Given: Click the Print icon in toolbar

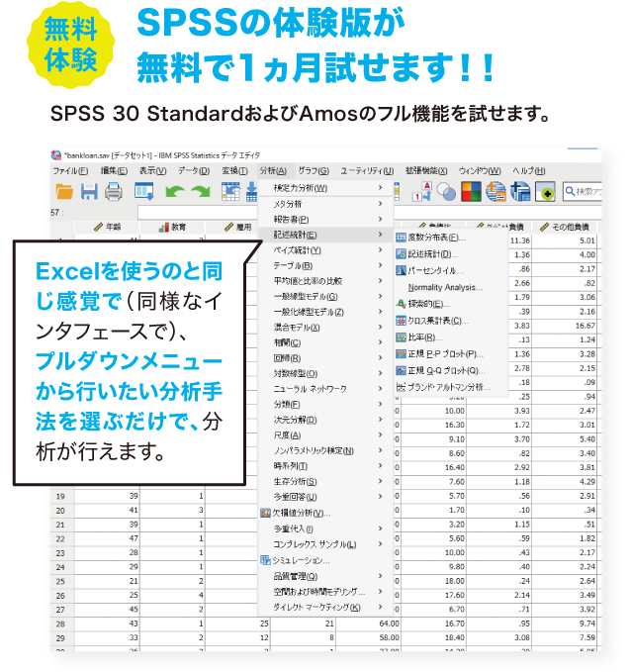Looking at the screenshot, I should (114, 191).
